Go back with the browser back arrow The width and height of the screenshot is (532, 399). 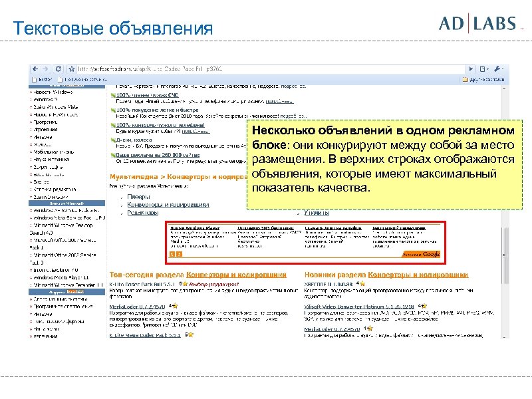(35, 69)
